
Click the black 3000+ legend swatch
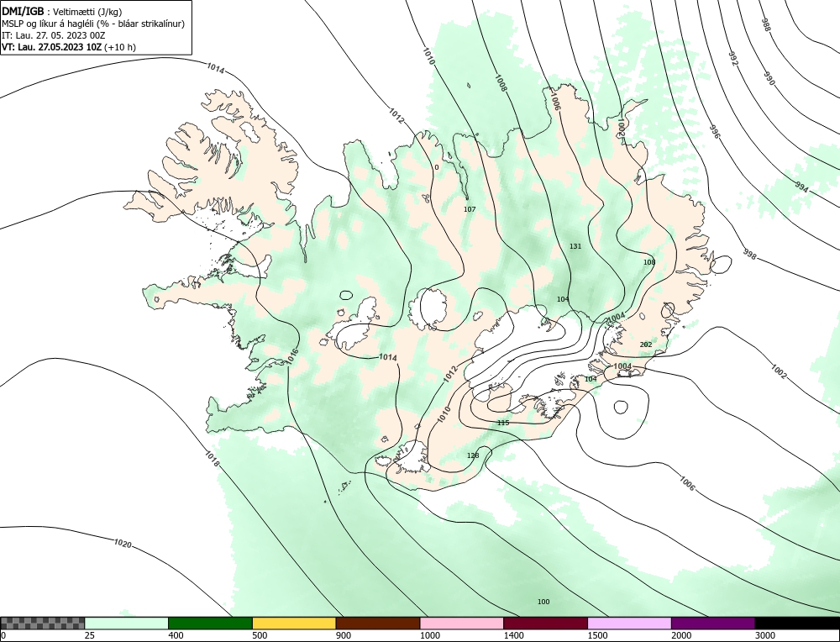[797, 623]
